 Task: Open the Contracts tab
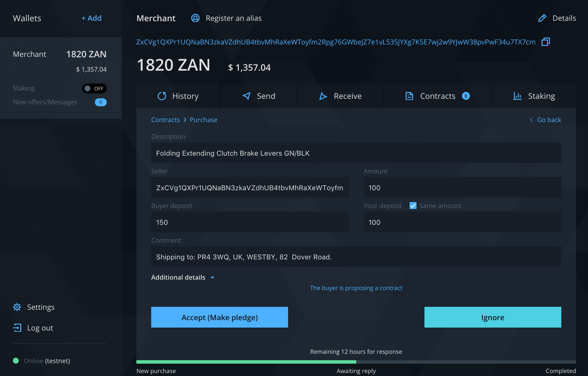tap(437, 96)
